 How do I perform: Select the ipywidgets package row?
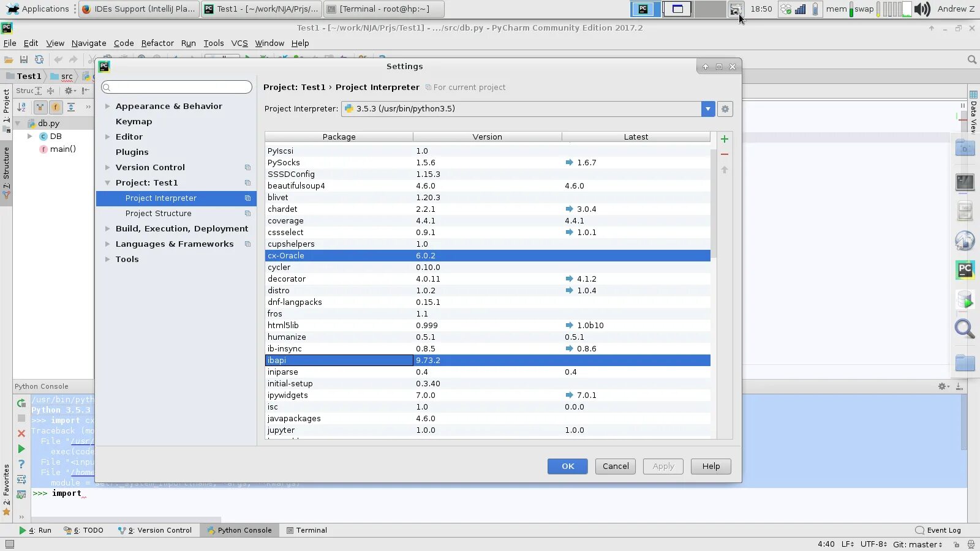click(x=488, y=395)
